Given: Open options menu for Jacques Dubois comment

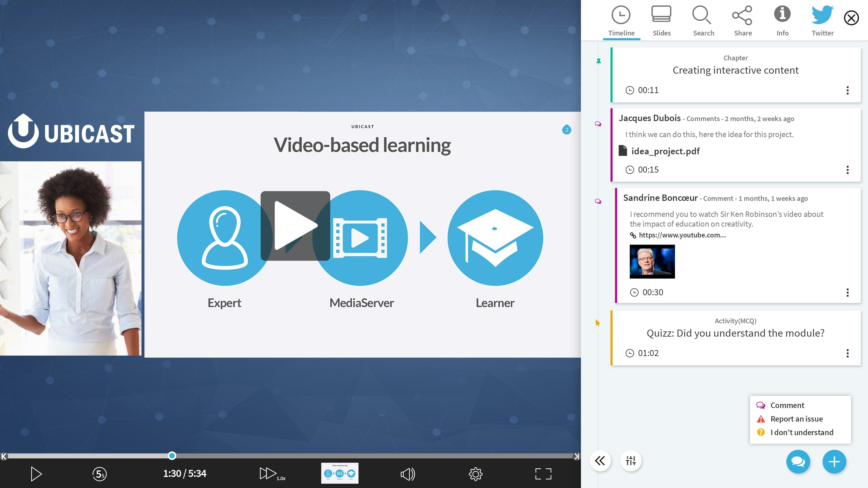Looking at the screenshot, I should pos(847,169).
